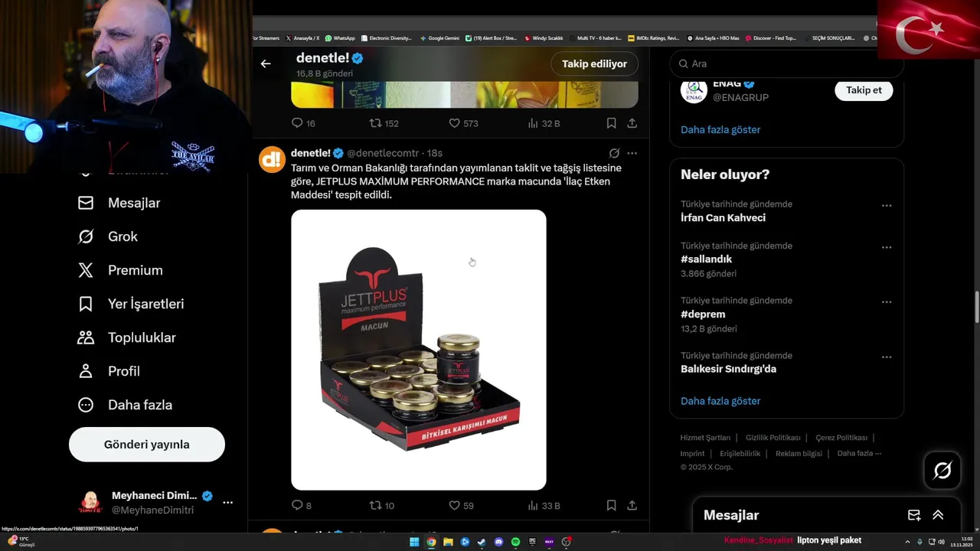Compose new message icon in Mesajlar drawer

(x=914, y=515)
